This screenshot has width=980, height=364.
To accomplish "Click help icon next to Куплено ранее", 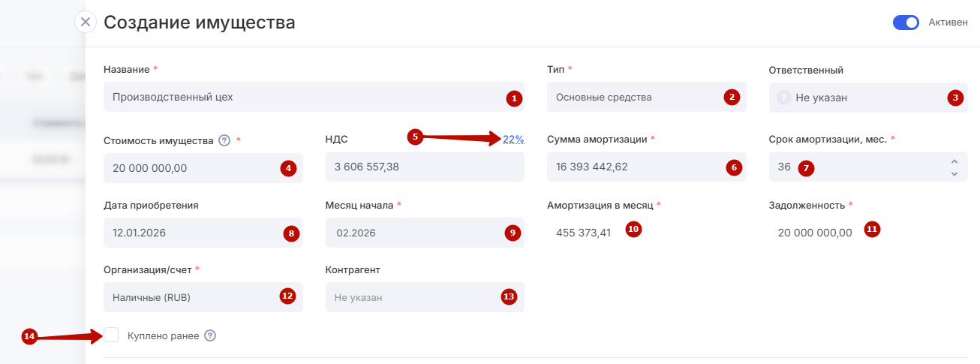I will click(x=210, y=335).
